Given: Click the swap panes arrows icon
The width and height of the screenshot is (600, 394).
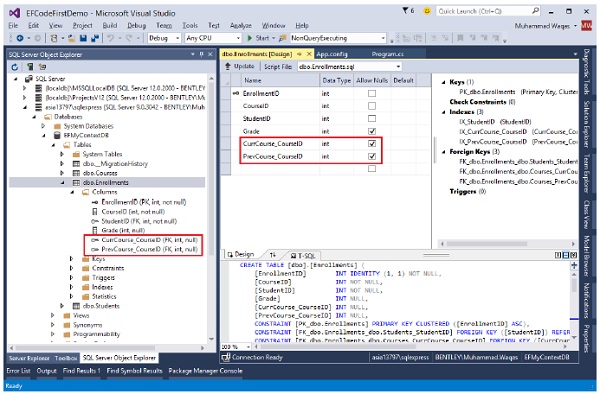Looking at the screenshot, I should pos(272,255).
